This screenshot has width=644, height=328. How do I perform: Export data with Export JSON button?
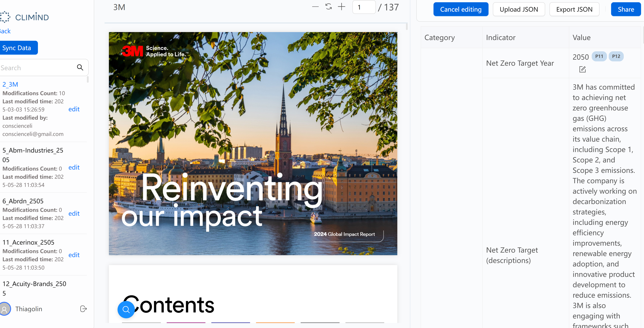(x=574, y=9)
